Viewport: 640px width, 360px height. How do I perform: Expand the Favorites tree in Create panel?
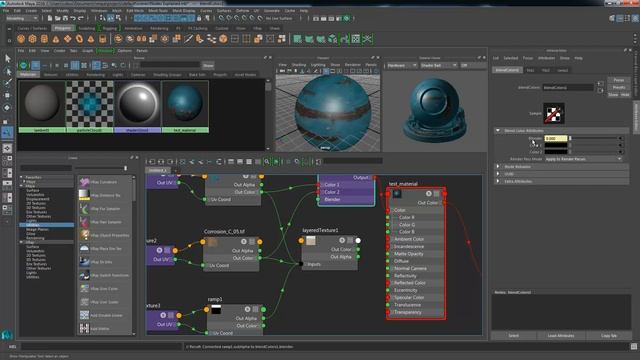(21, 177)
